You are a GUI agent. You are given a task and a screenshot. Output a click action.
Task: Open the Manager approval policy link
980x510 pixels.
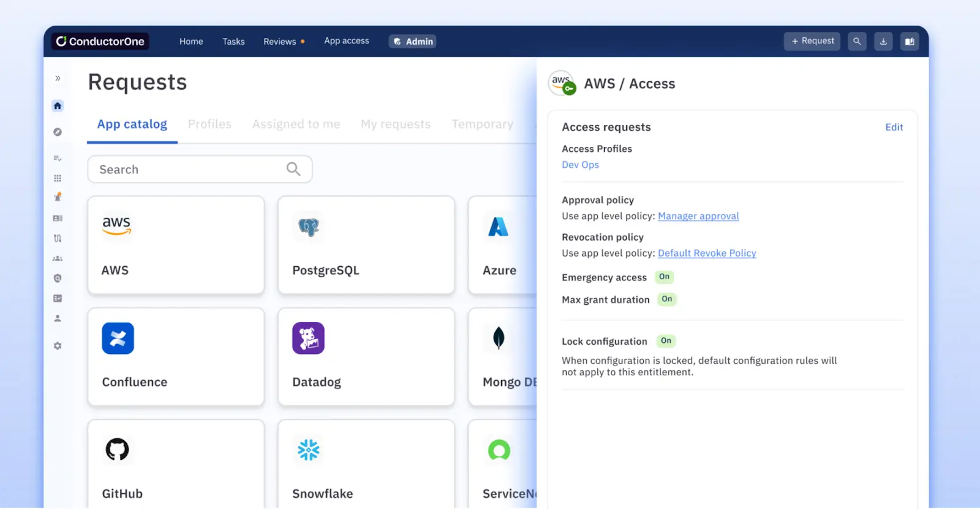click(698, 216)
